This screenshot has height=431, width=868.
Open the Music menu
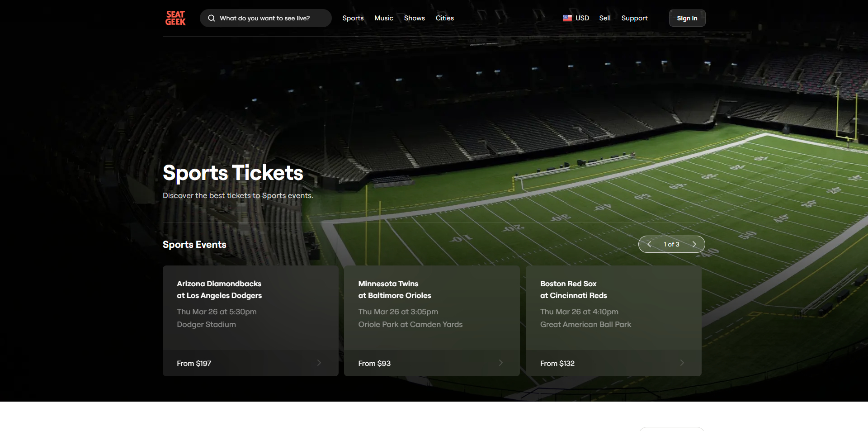click(x=383, y=18)
